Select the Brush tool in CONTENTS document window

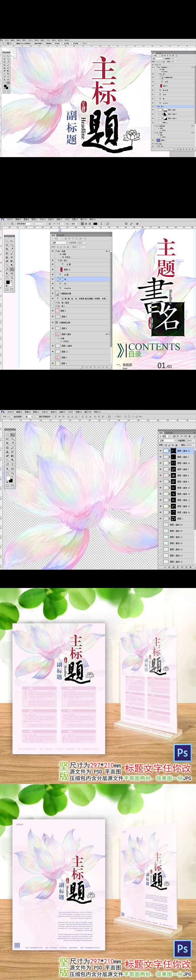click(12, 253)
